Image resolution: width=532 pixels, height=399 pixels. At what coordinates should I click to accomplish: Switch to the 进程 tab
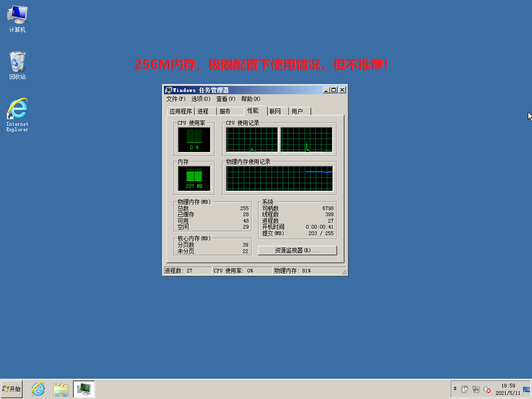[x=203, y=111]
